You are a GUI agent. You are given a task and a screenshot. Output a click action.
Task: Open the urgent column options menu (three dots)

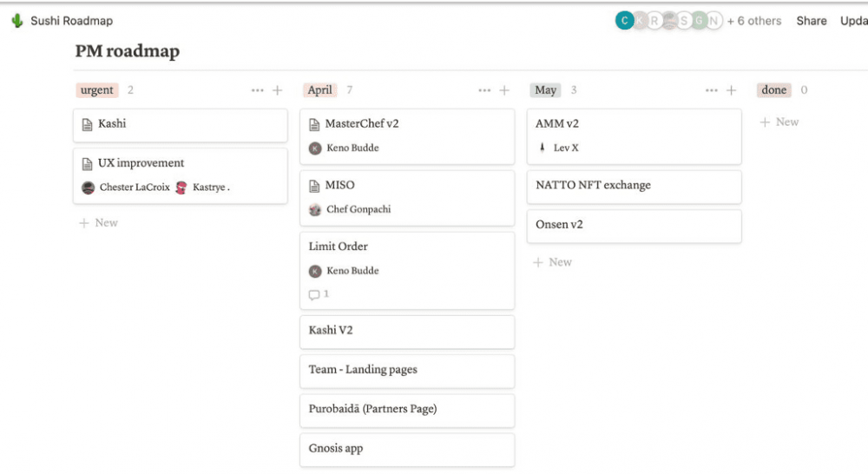click(257, 90)
